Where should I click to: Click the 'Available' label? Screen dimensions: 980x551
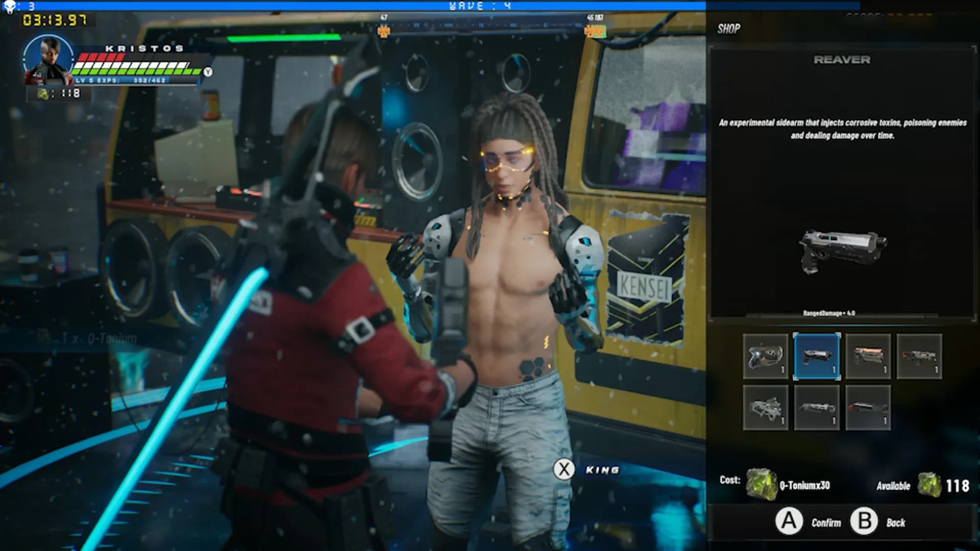[893, 486]
